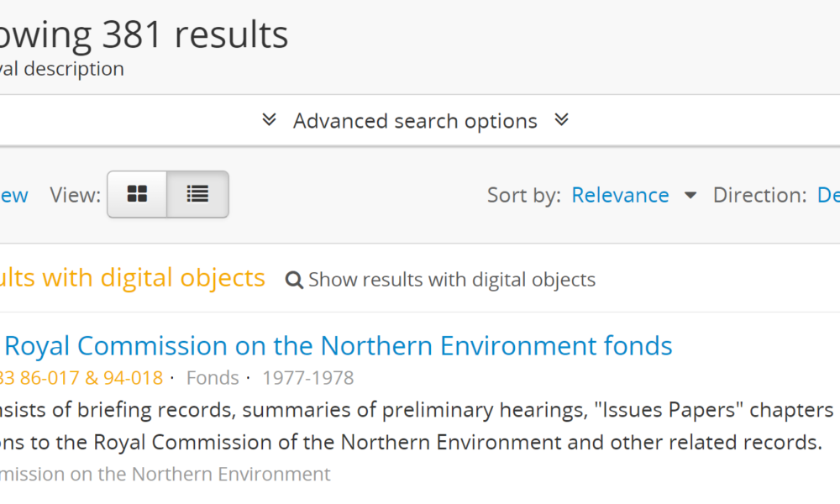
Task: Open the Relevance sort dropdown
Action: click(x=620, y=195)
